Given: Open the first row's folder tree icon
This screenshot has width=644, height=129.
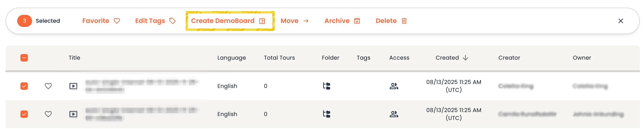Looking at the screenshot, I should pyautogui.click(x=326, y=86).
